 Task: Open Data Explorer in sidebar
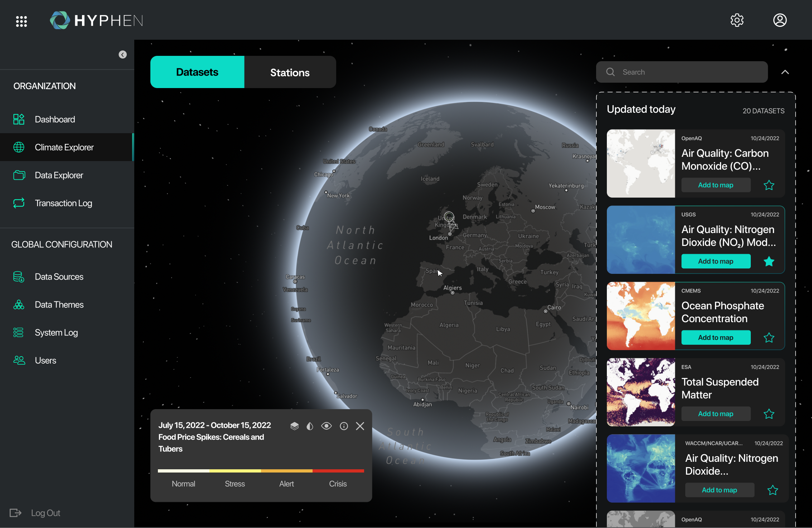pyautogui.click(x=67, y=175)
